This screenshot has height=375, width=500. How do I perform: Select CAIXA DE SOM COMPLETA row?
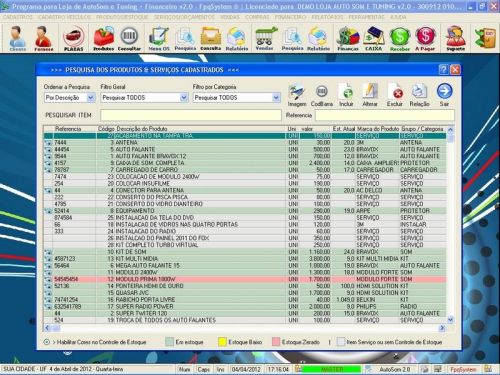[x=245, y=163]
